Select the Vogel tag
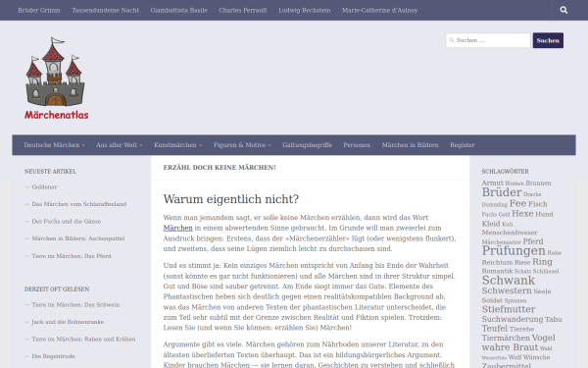Image resolution: width=588 pixels, height=368 pixels. (543, 338)
